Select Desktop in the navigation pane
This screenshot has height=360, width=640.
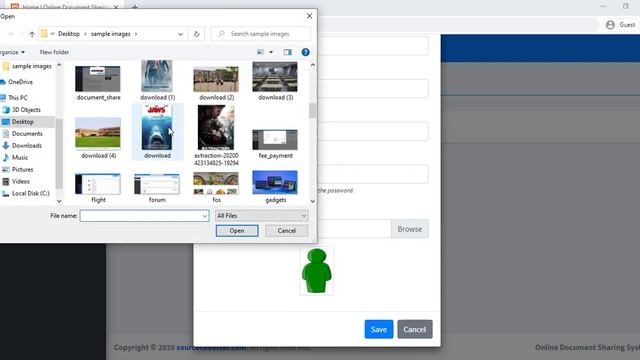[x=22, y=122]
